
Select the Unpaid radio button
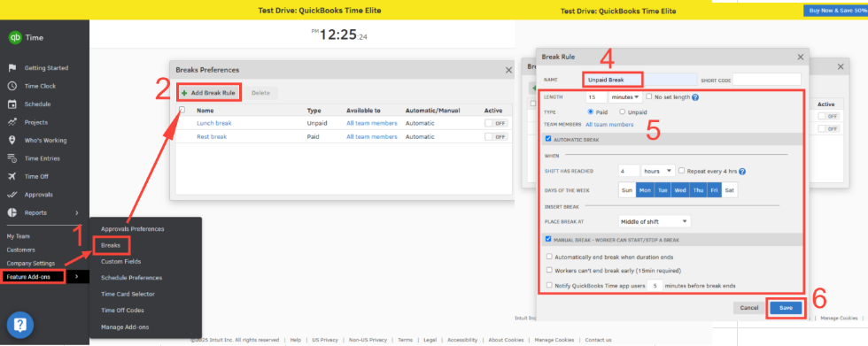tap(623, 111)
